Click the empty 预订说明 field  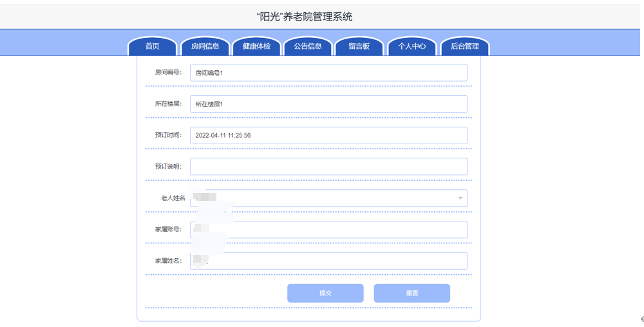328,167
